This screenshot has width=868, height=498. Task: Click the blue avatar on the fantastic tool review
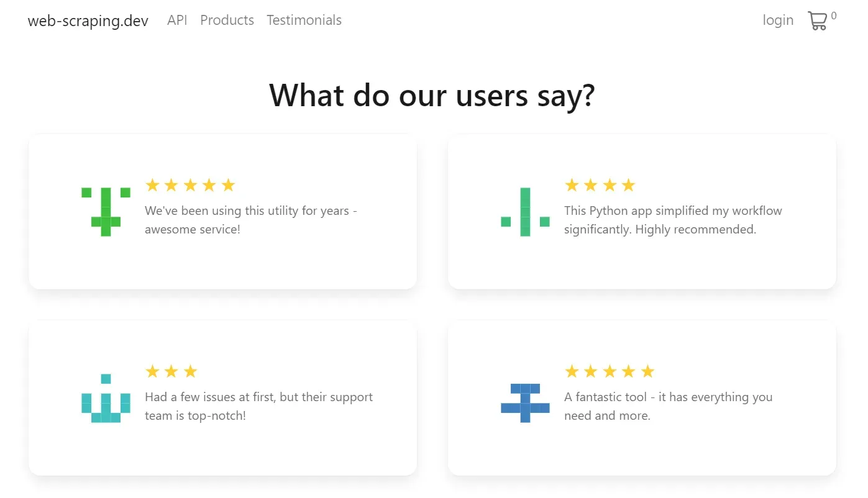(525, 403)
